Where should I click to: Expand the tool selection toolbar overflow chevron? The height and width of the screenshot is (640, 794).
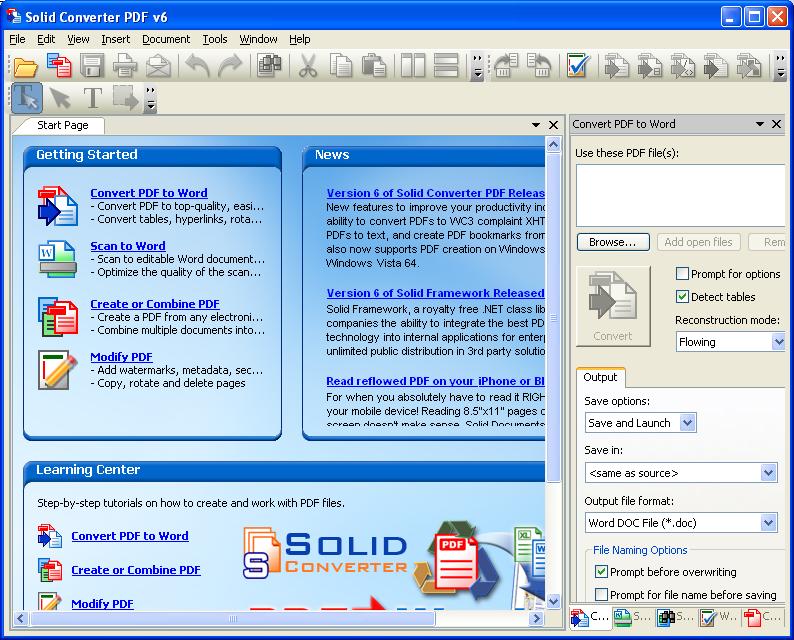(x=150, y=98)
